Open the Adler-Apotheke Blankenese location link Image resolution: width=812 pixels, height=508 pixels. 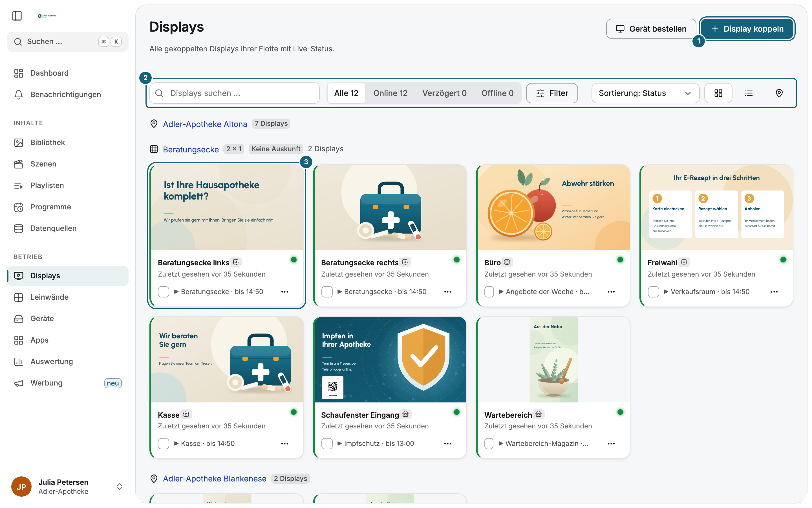tap(215, 478)
